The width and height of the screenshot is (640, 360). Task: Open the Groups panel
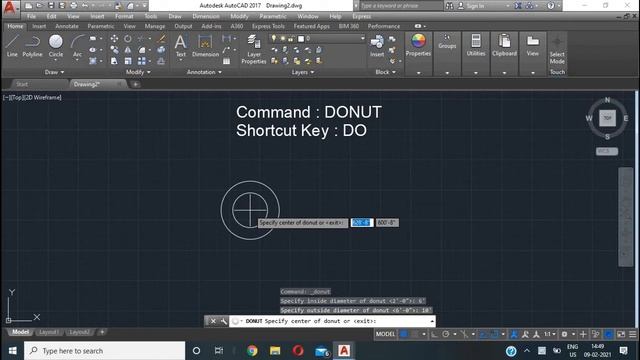447,42
